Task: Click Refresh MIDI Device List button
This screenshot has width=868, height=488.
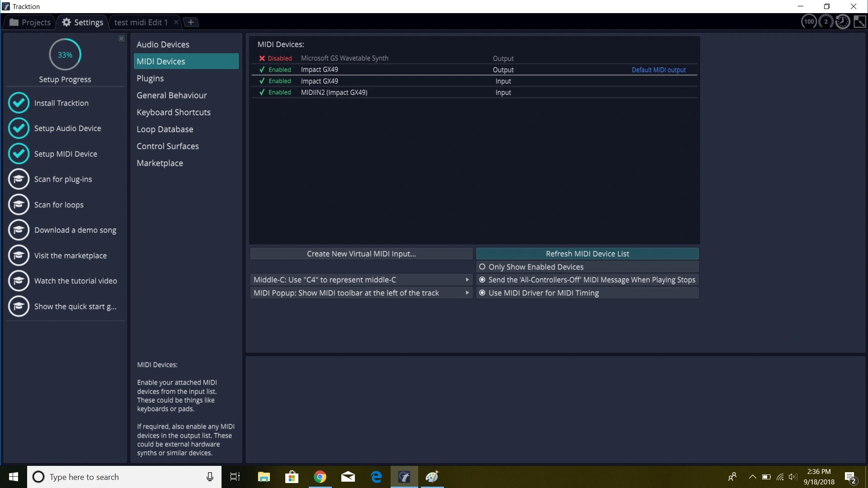Action: [587, 254]
